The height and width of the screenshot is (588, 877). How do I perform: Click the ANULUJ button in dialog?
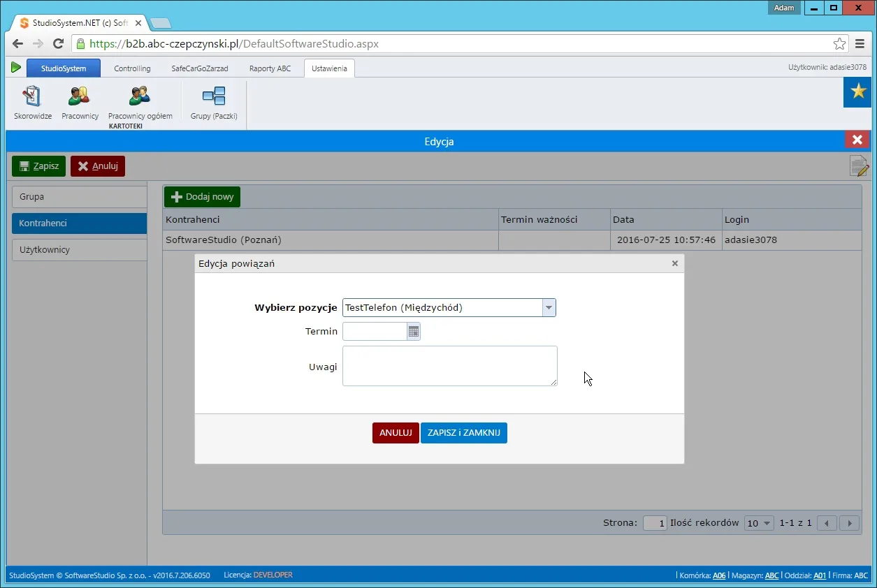[396, 433]
